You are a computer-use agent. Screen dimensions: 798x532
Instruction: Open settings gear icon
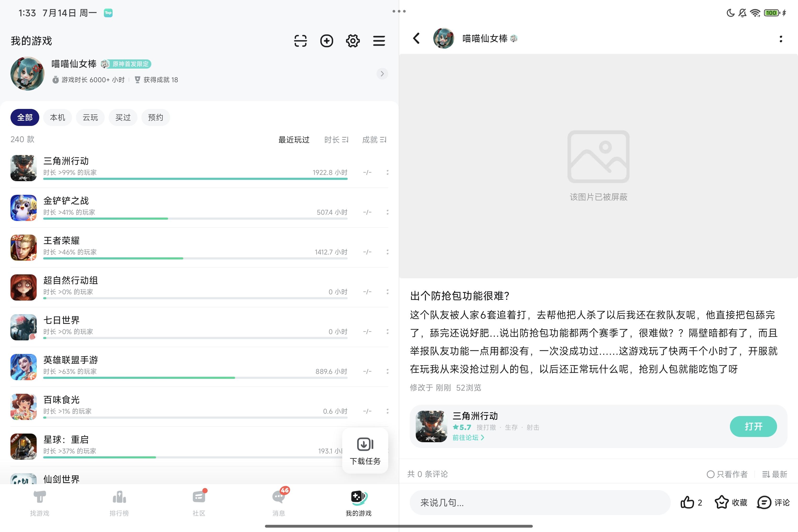[x=352, y=41]
